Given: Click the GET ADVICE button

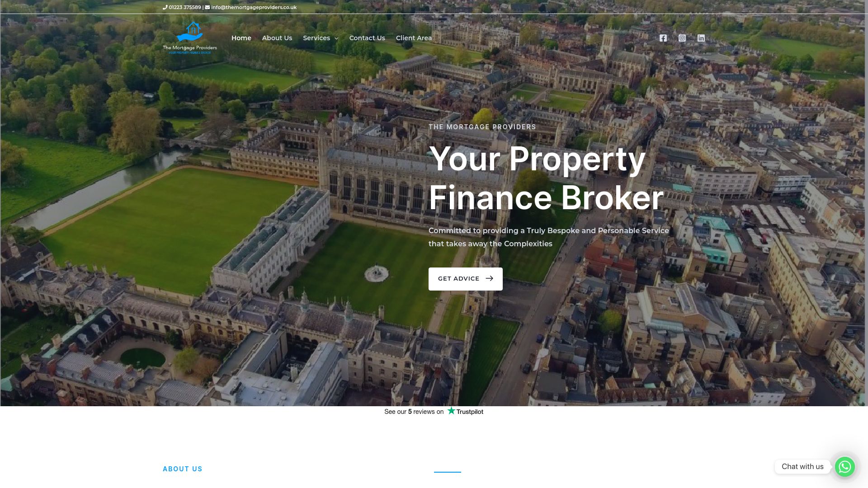Looking at the screenshot, I should [x=466, y=279].
